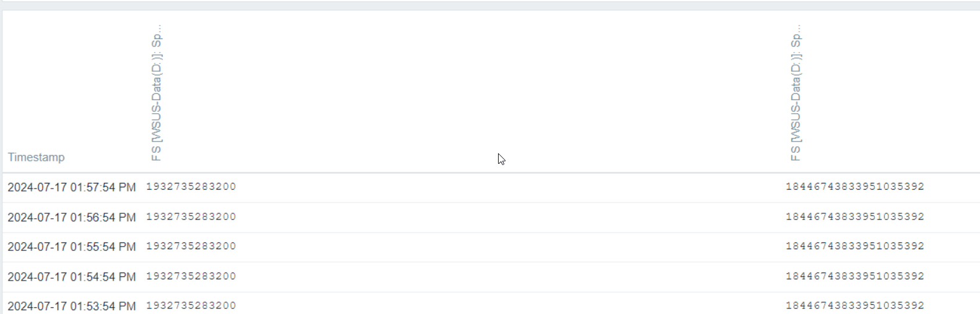Image resolution: width=980 pixels, height=314 pixels.
Task: Select 18446743833951035392 in the 01:53:54 PM row
Action: tap(855, 305)
